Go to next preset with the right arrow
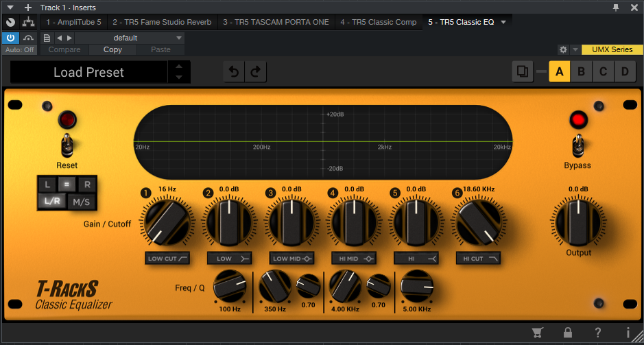This screenshot has height=345, width=644. pos(69,38)
